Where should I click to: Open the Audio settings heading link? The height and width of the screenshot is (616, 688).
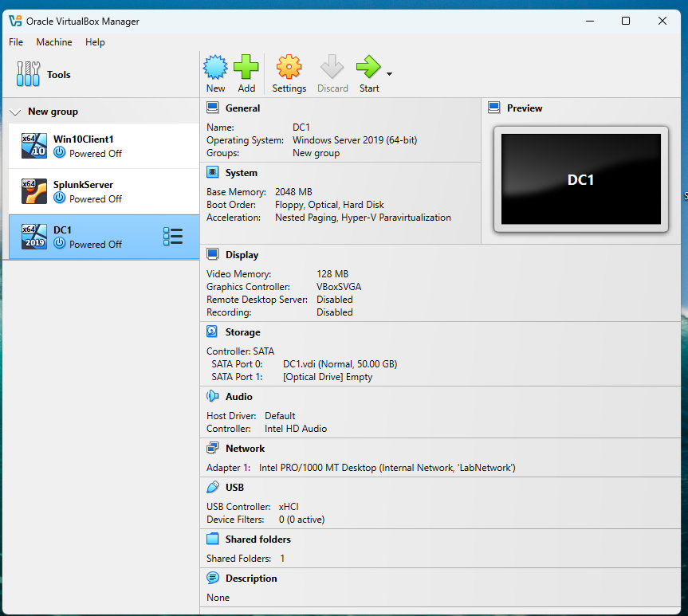[x=238, y=397]
